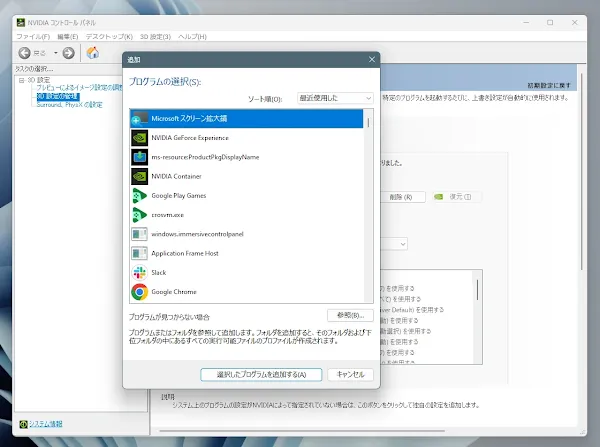This screenshot has width=600, height=447.
Task: Click the main window right vertical scrollbar
Action: [x=582, y=172]
